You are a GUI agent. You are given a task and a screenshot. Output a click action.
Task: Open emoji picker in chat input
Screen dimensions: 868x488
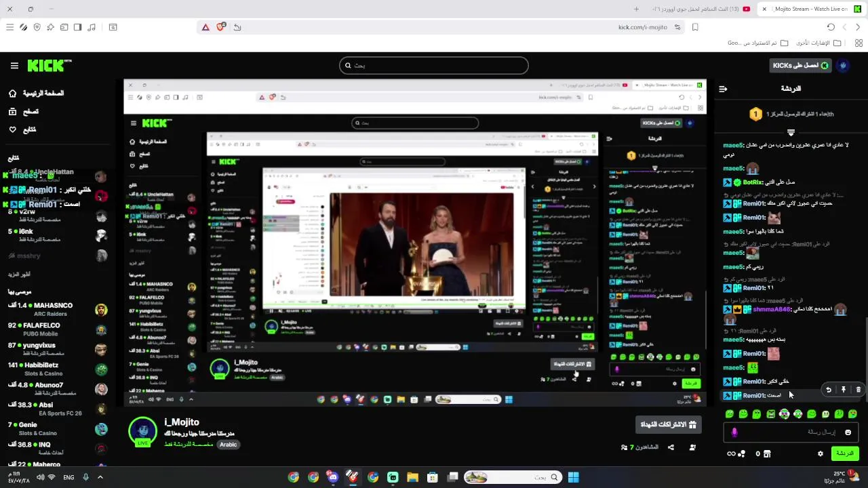(x=848, y=432)
